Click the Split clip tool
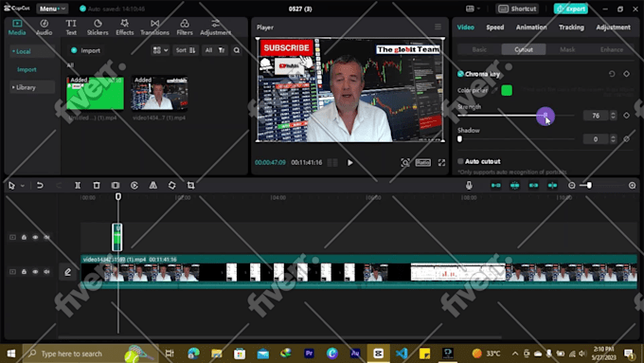Image resolution: width=644 pixels, height=363 pixels. pos(78,186)
